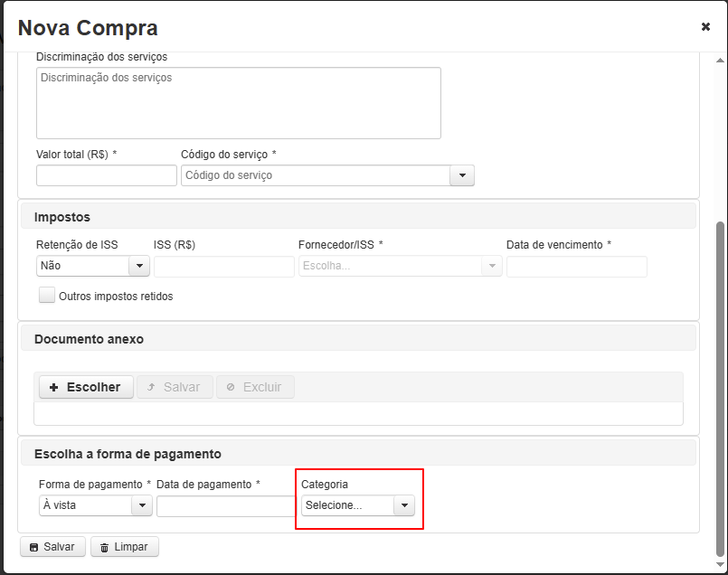Close the Nova Compra dialog

click(x=705, y=27)
